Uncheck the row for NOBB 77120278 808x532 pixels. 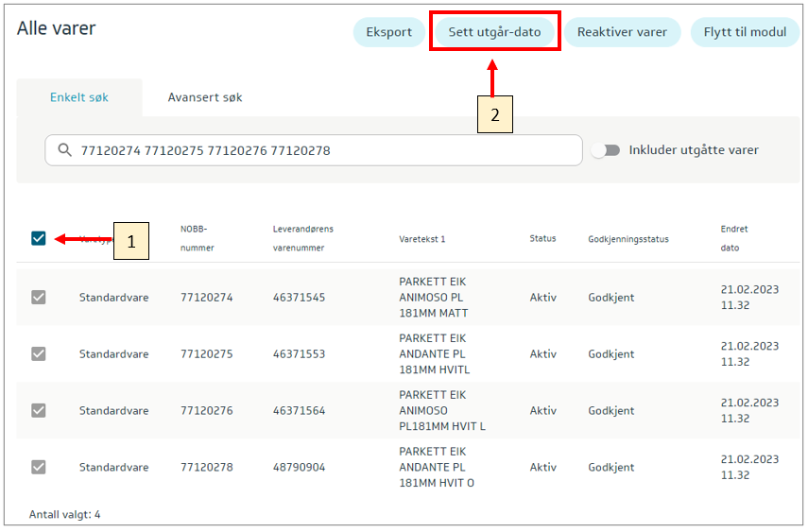coord(39,468)
